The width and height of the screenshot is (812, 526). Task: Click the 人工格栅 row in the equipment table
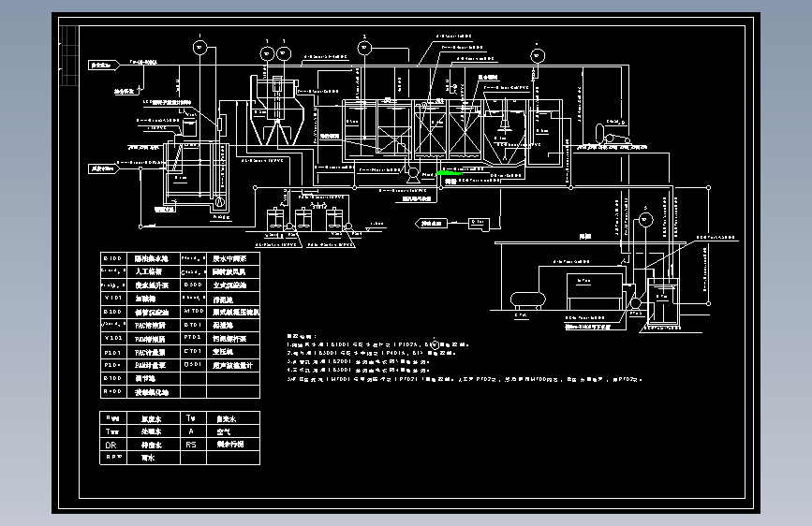coord(180,271)
